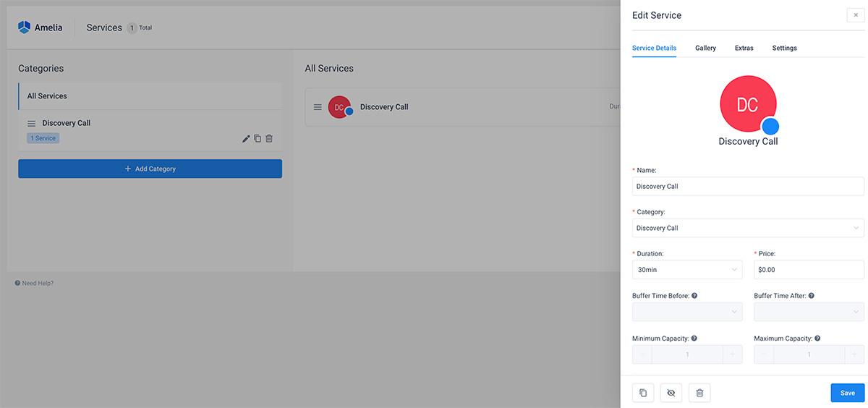Click the blue color dot on service list avatar
Viewport: 868px width, 408px height.
coord(349,112)
